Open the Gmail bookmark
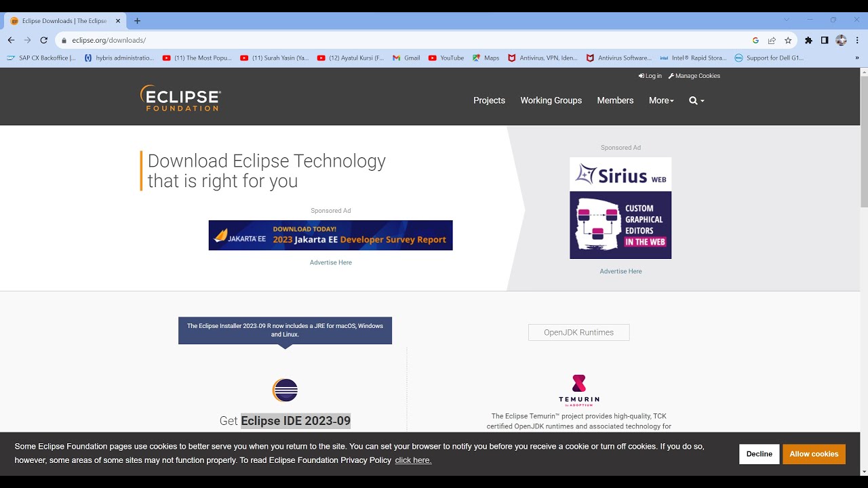Screen dimensions: 868x488 pyautogui.click(x=407, y=58)
